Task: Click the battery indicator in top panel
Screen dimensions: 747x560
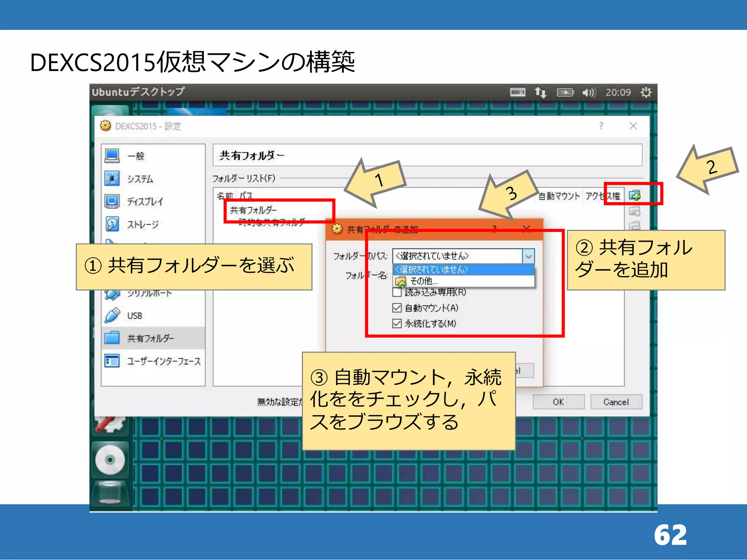Action: point(565,93)
